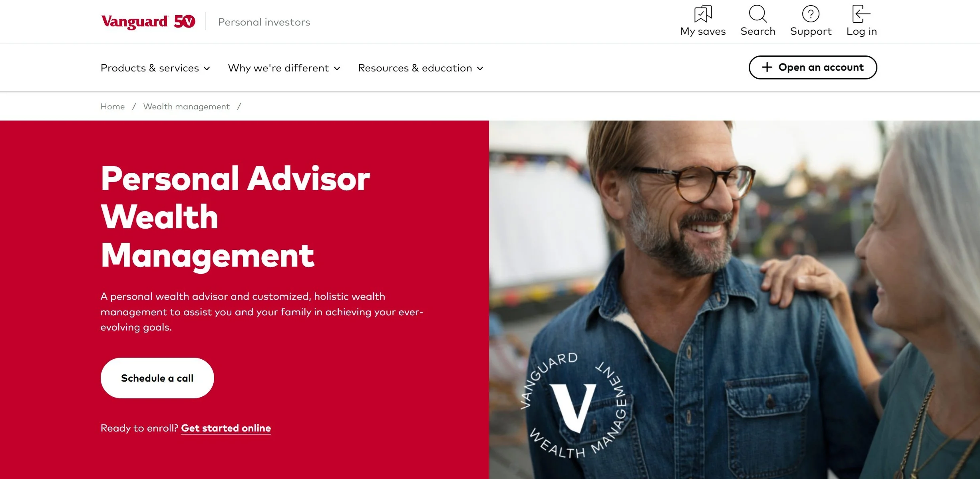Click the plus icon in Open an account
Screen dimensions: 980x479
[x=767, y=67]
